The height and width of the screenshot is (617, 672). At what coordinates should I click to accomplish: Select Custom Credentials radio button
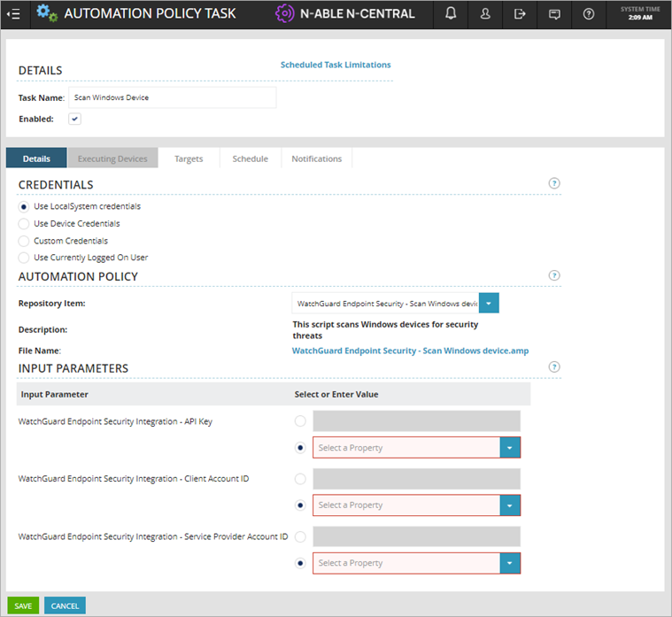point(24,241)
